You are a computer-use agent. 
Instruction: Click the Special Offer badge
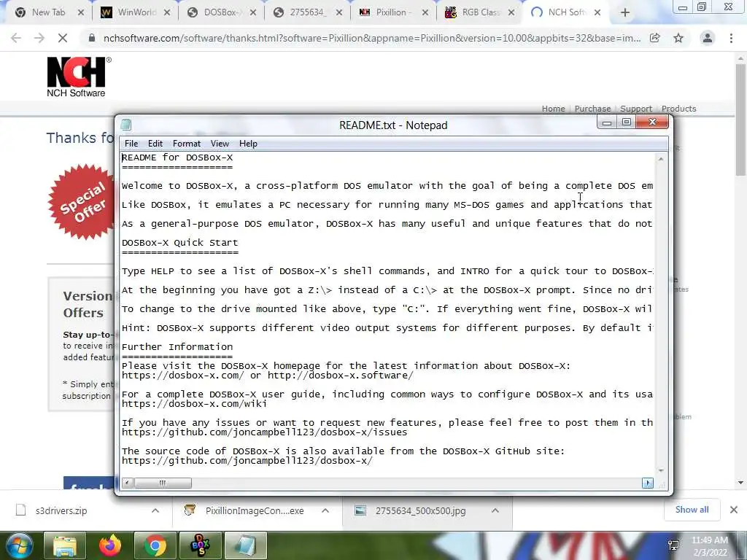(x=82, y=202)
